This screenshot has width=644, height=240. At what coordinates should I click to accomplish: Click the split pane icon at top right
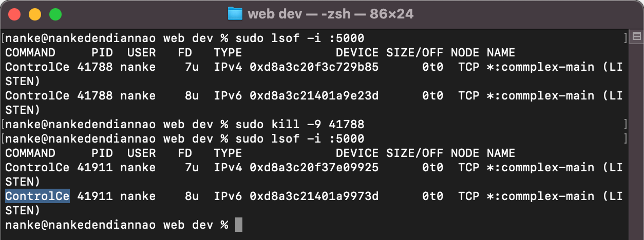click(x=637, y=36)
